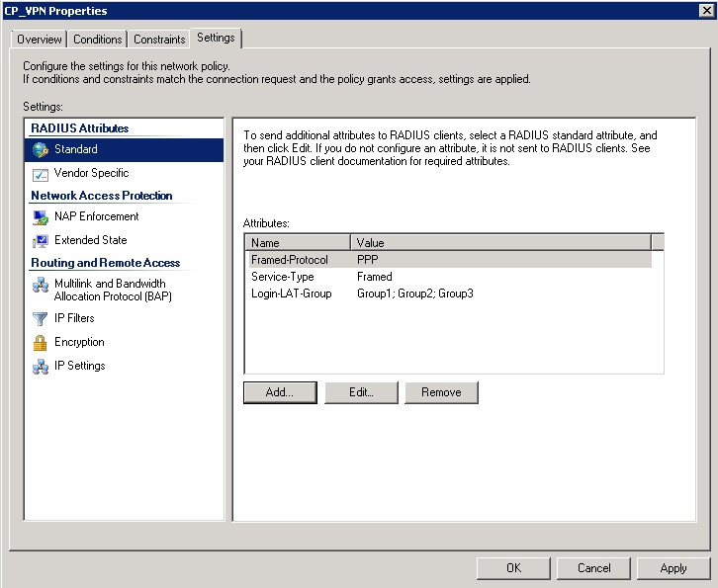
Task: Sort attributes by Name column header
Action: [298, 242]
